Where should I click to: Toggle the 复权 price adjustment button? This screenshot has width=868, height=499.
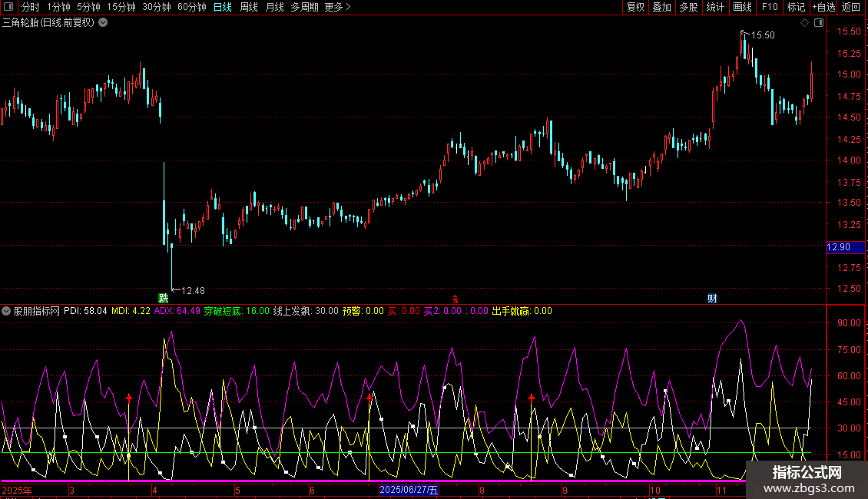(x=635, y=8)
